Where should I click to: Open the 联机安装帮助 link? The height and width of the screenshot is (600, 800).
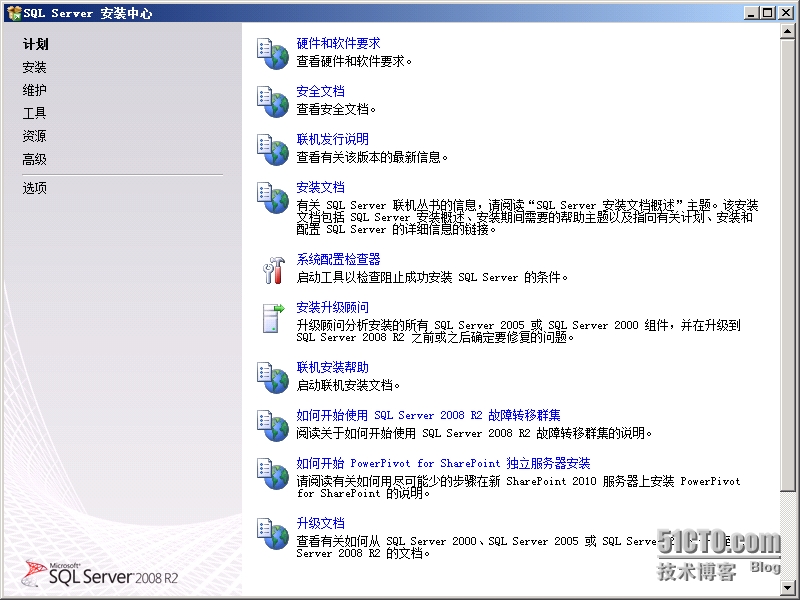point(333,367)
